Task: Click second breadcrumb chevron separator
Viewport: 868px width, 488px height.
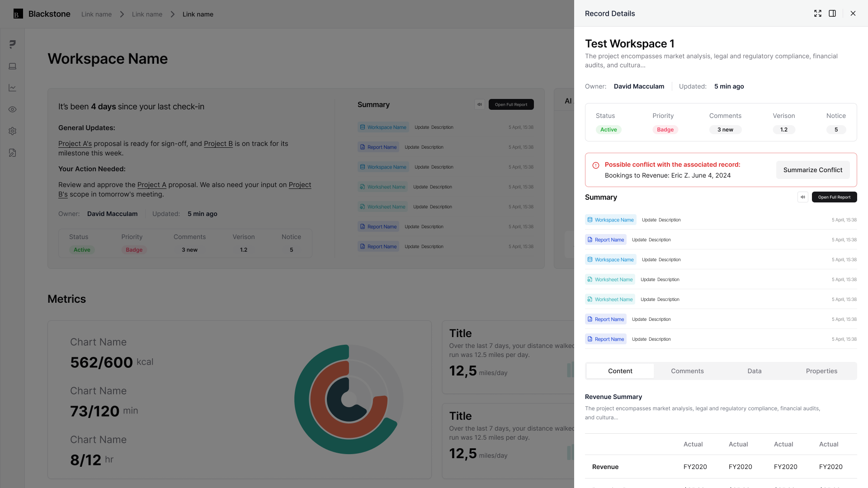Action: pos(173,14)
